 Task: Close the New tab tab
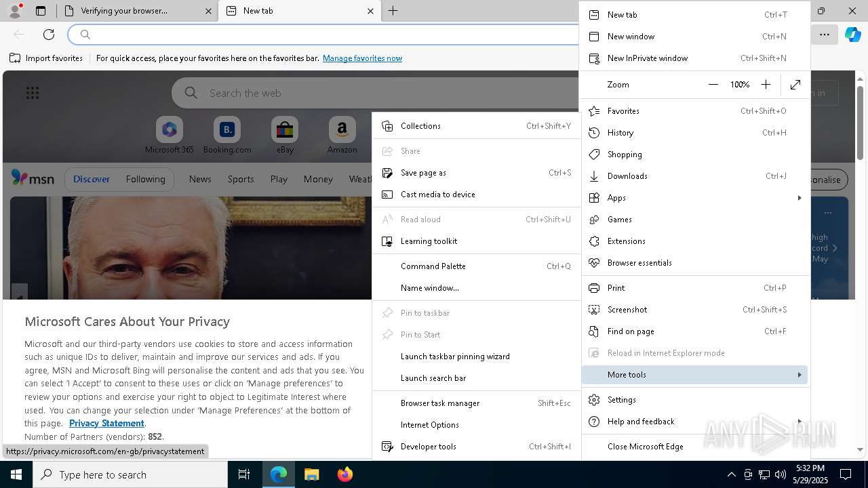coord(370,11)
